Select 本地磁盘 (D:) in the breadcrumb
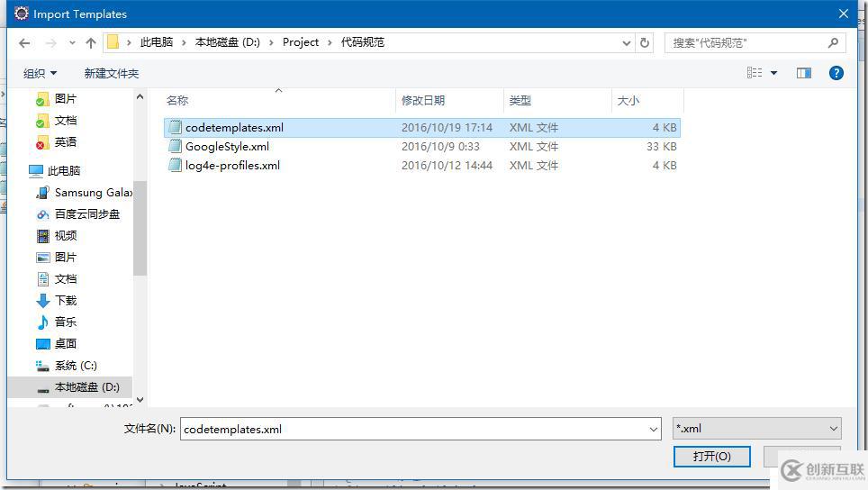The width and height of the screenshot is (868, 490). pyautogui.click(x=228, y=42)
